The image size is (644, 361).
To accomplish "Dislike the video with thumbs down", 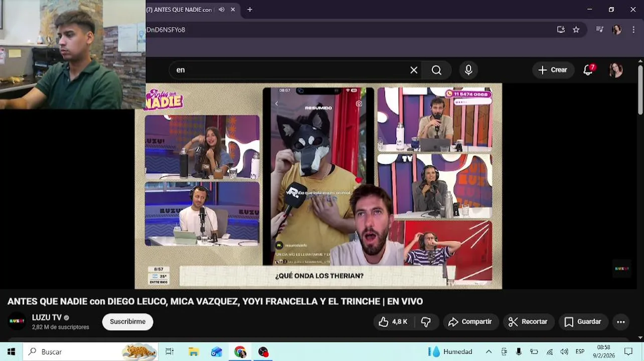I will coord(426,322).
